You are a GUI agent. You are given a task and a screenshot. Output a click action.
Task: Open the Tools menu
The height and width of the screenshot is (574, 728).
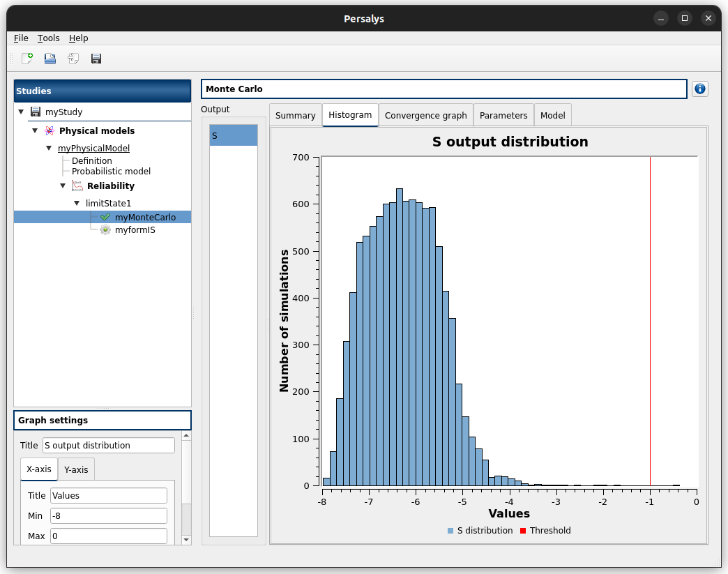(48, 38)
